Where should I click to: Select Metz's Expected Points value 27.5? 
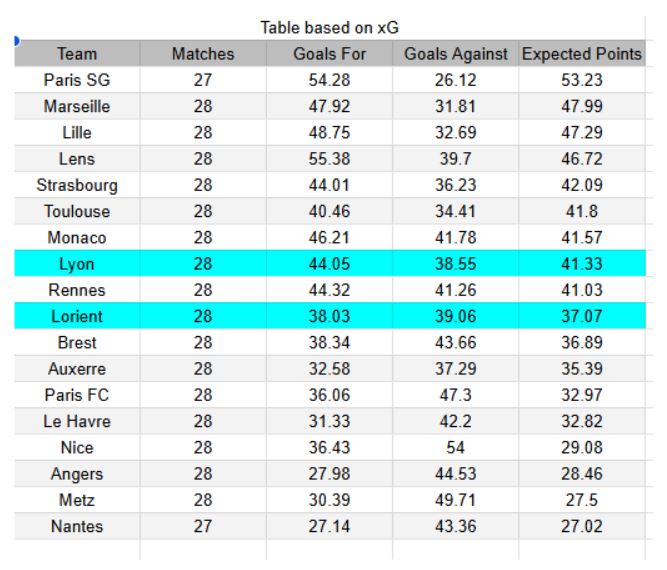pyautogui.click(x=581, y=500)
